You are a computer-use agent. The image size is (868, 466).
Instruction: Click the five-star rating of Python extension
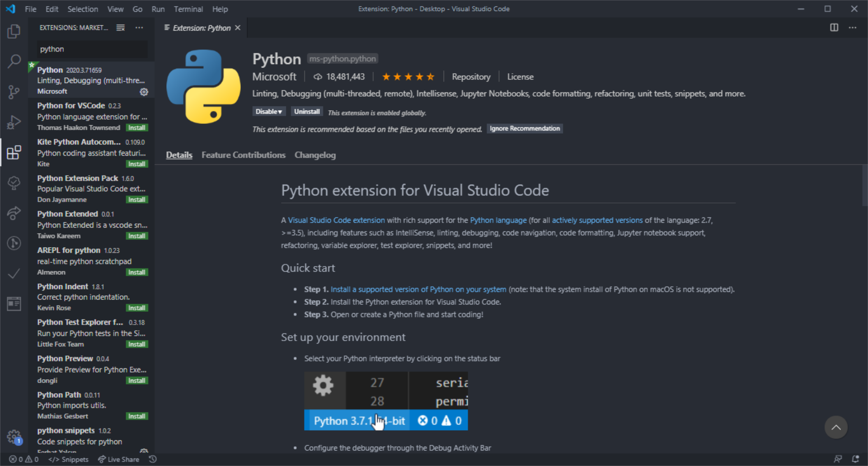[x=408, y=77]
